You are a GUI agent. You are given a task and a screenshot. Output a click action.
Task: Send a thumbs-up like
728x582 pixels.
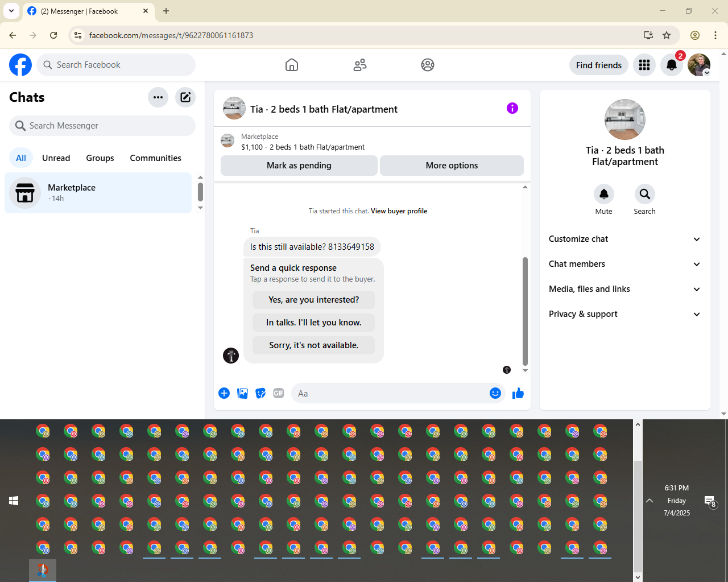518,393
